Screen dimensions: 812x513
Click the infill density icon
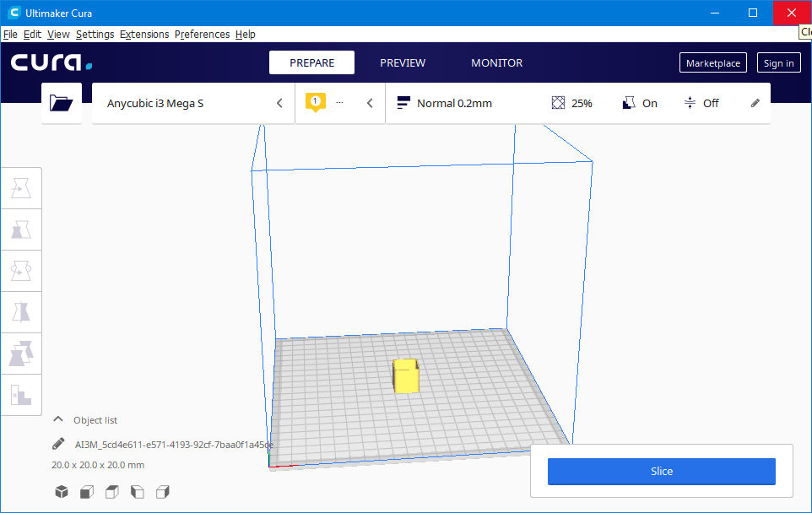(558, 103)
